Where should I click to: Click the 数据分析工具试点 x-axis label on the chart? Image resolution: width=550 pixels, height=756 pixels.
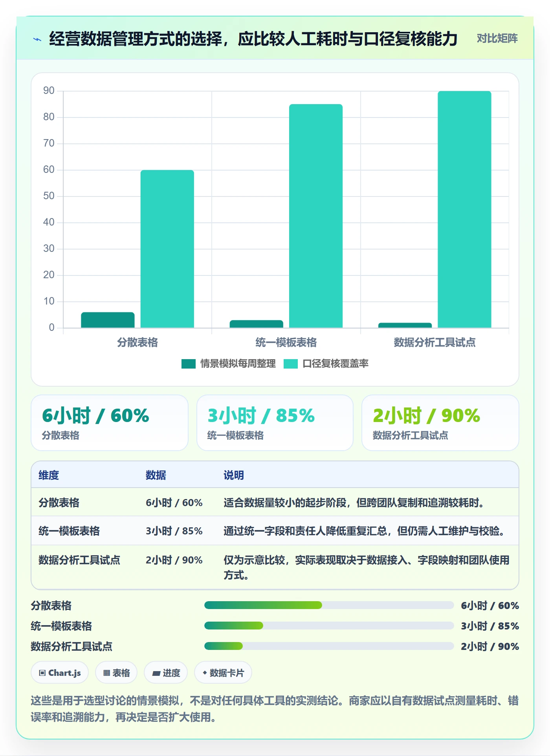[x=434, y=343]
